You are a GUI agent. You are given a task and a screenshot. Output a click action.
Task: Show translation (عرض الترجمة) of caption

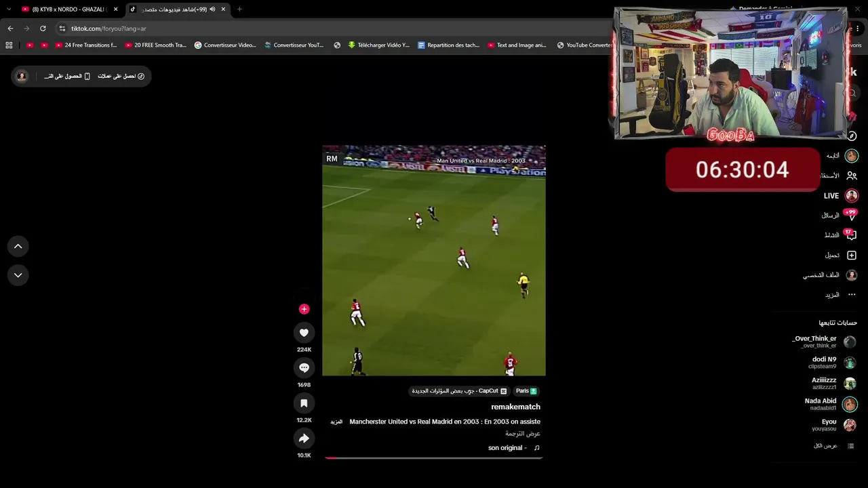coord(523,434)
